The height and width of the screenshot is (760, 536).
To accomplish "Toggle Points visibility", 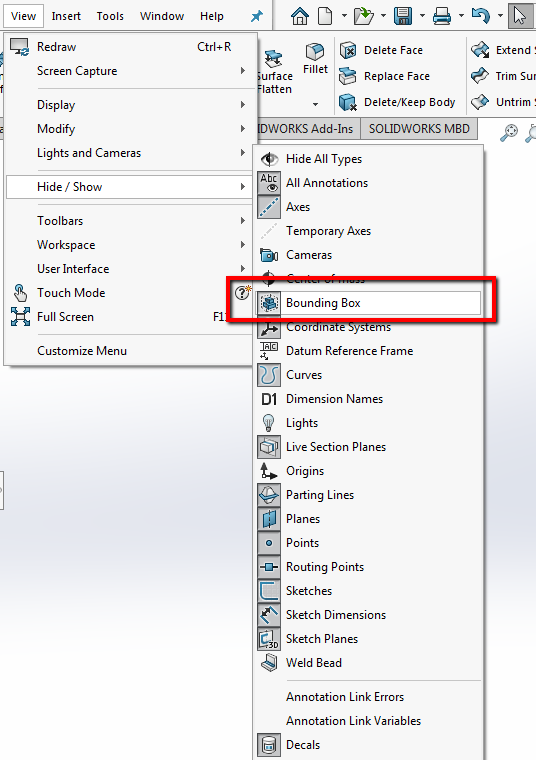I will [369, 543].
